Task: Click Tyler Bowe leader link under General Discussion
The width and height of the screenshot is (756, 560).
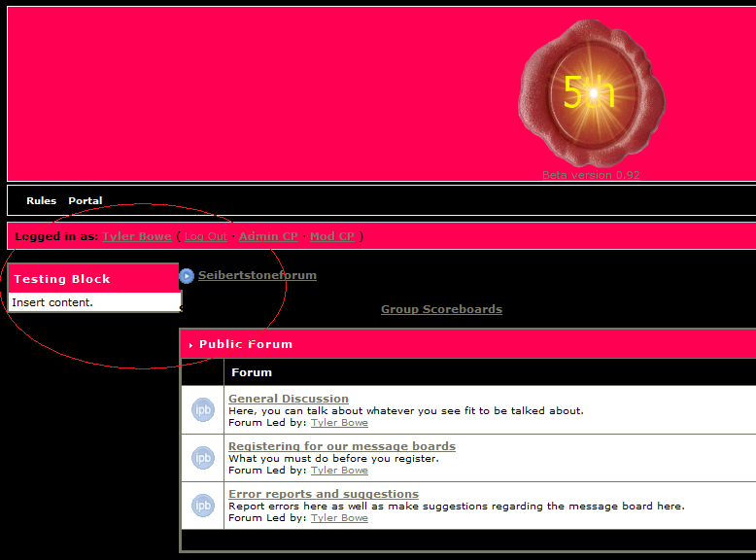Action: [339, 423]
